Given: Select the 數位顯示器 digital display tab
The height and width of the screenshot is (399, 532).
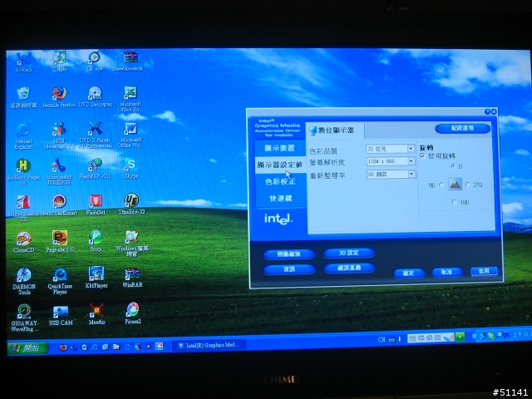Looking at the screenshot, I should click(335, 131).
